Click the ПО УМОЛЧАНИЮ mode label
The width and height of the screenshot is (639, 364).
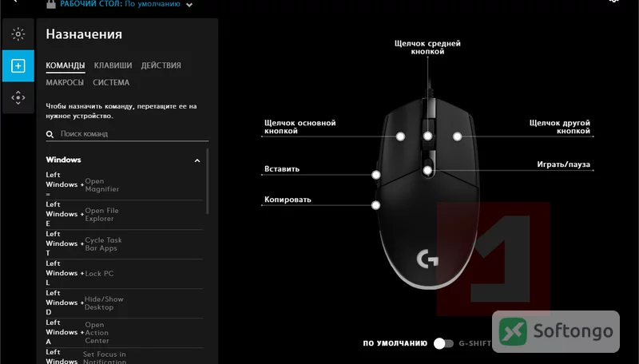(x=395, y=343)
